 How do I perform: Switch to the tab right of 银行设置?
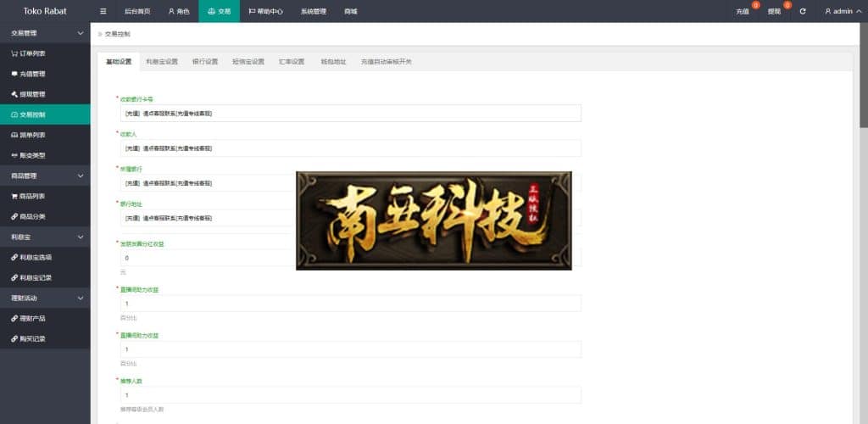pos(248,62)
